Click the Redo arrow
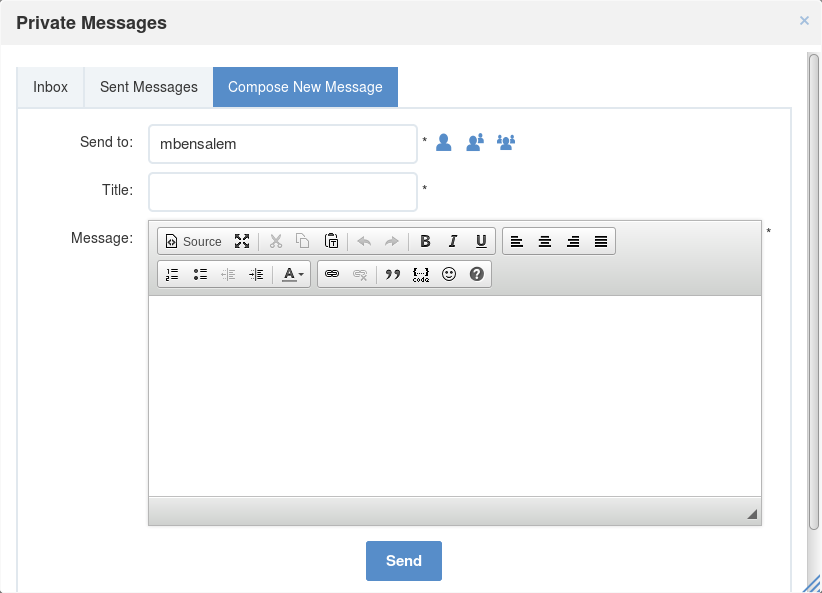The height and width of the screenshot is (593, 822). 392,241
